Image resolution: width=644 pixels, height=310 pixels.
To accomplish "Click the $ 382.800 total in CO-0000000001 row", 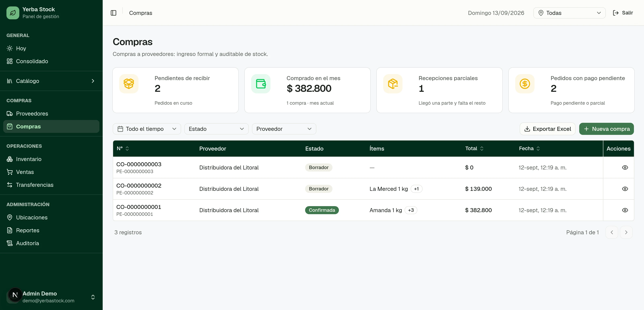I will pos(478,210).
